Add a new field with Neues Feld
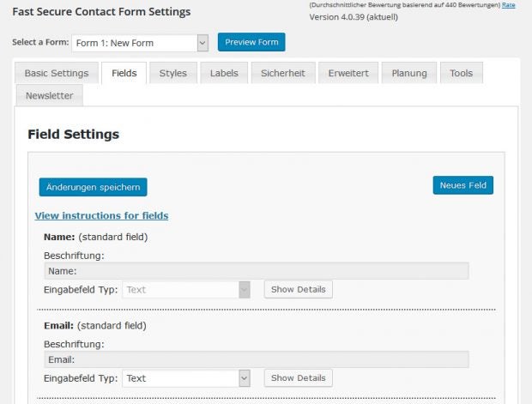532x404 pixels. pyautogui.click(x=463, y=185)
